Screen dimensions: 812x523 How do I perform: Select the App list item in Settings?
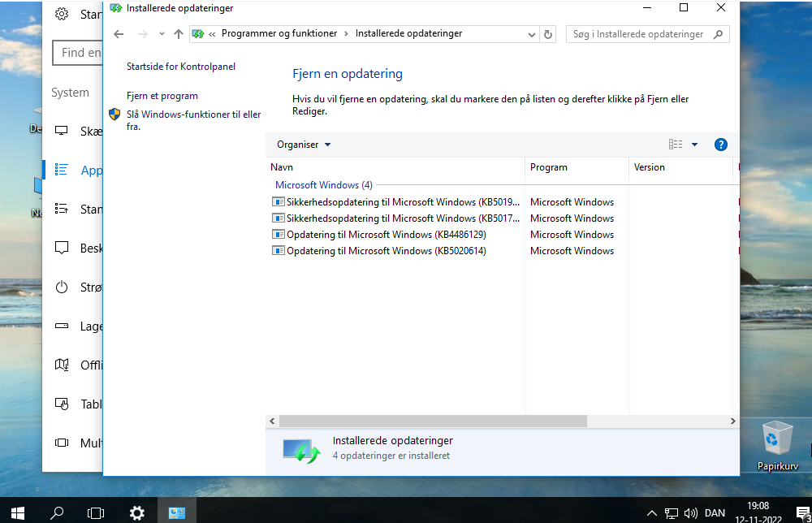(x=74, y=170)
